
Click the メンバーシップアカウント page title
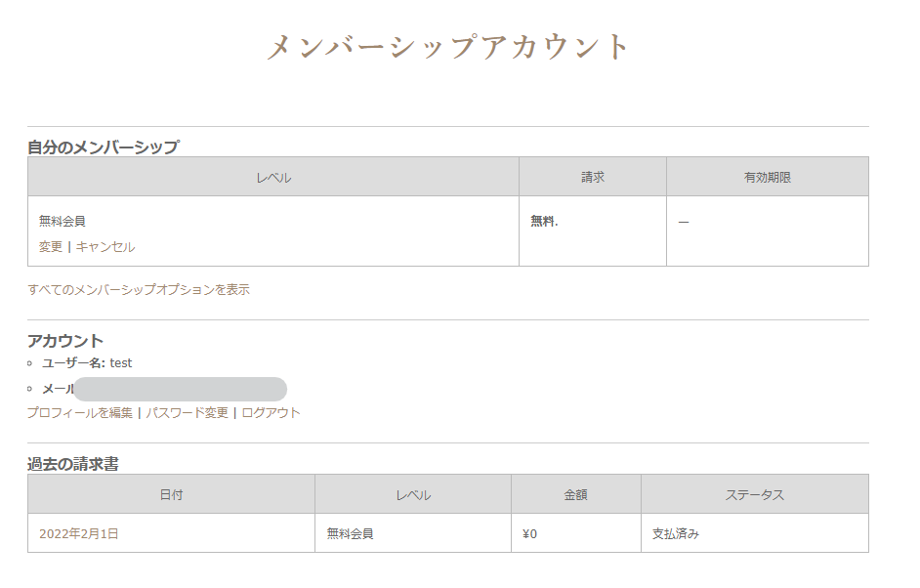(449, 47)
